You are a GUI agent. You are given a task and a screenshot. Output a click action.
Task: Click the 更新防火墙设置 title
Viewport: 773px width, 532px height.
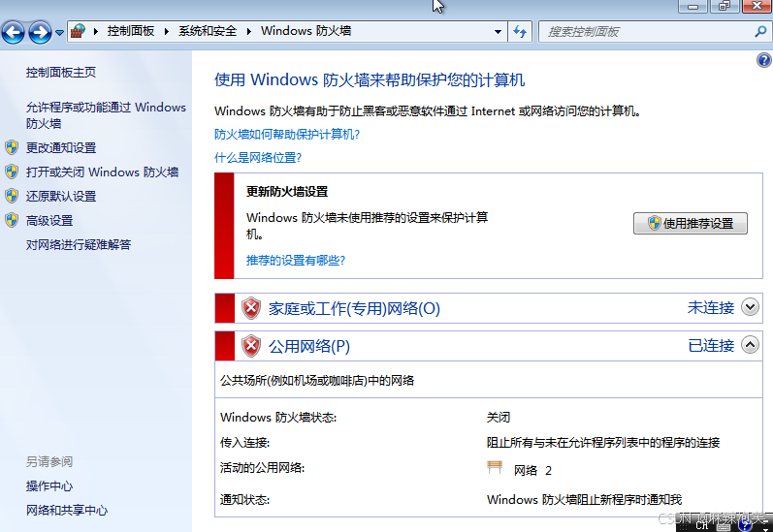[x=287, y=192]
